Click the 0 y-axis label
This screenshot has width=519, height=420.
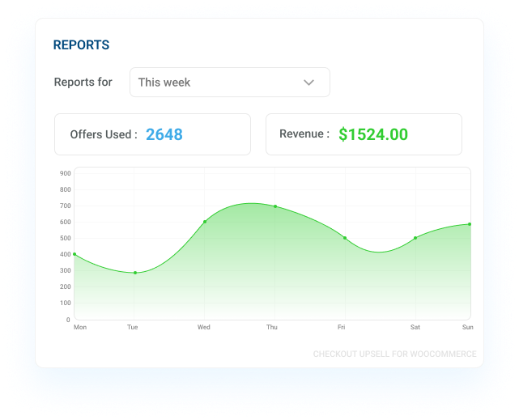coord(68,320)
